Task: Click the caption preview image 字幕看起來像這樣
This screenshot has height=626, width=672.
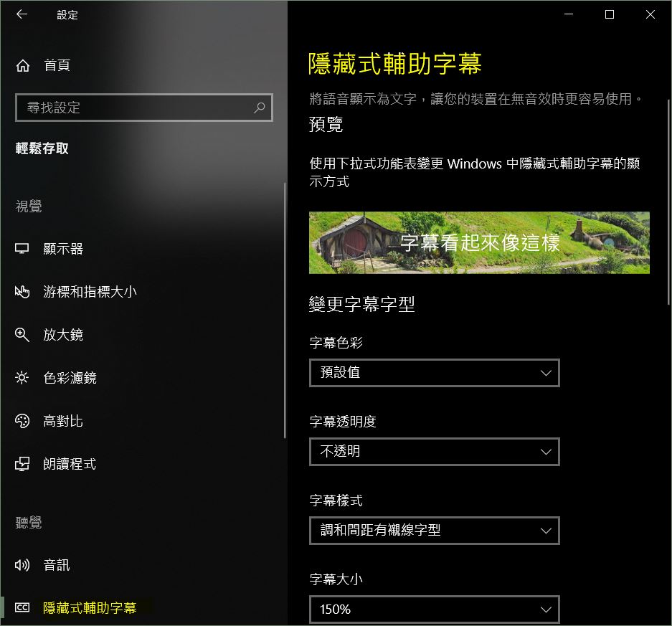Action: pos(479,242)
